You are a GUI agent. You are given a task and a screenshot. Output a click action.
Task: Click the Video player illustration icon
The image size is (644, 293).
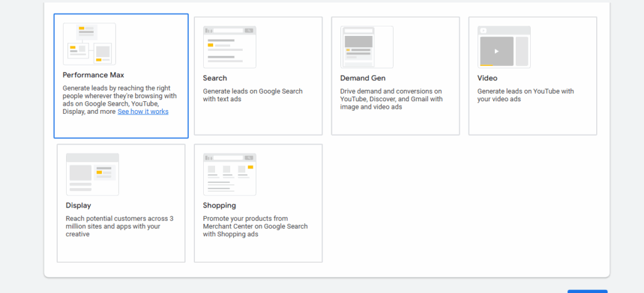(504, 47)
